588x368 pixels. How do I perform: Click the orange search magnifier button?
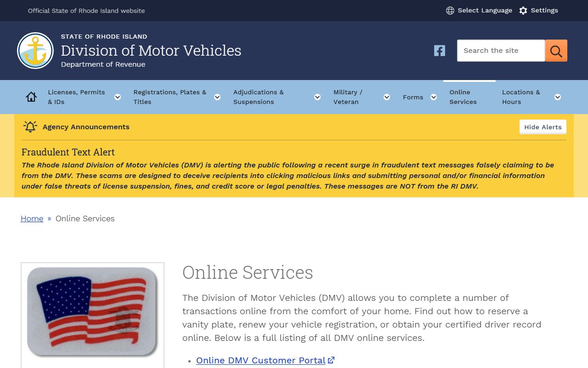point(556,51)
